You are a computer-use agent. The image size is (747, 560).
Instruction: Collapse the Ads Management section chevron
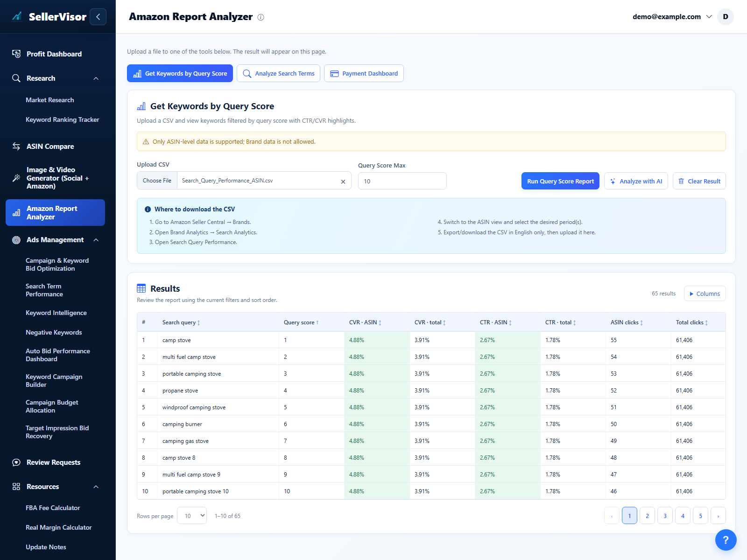pos(96,240)
